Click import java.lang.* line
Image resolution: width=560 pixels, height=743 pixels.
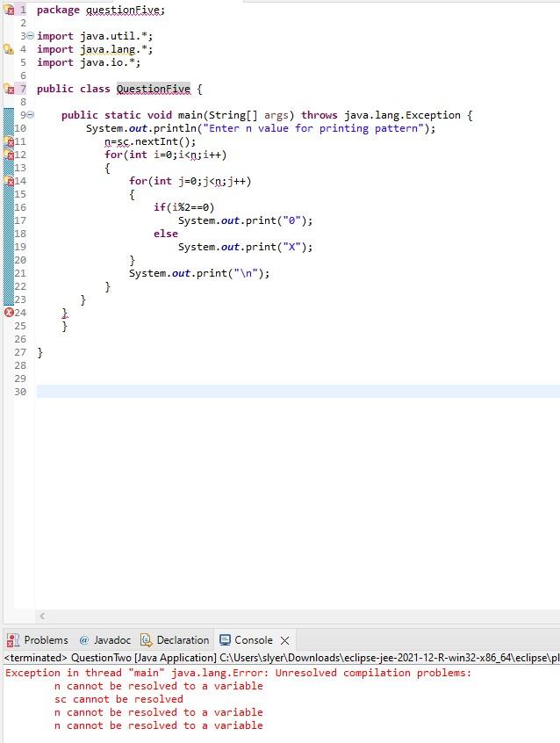(95, 49)
